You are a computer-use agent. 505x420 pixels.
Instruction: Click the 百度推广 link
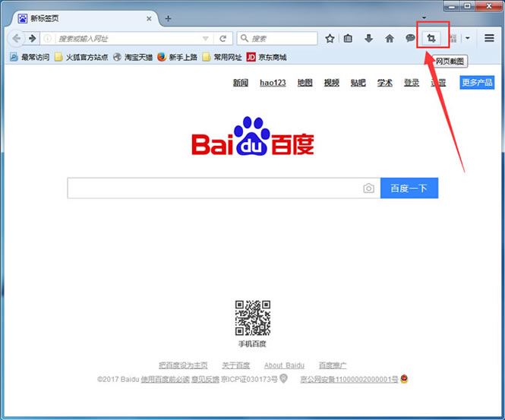pos(333,365)
